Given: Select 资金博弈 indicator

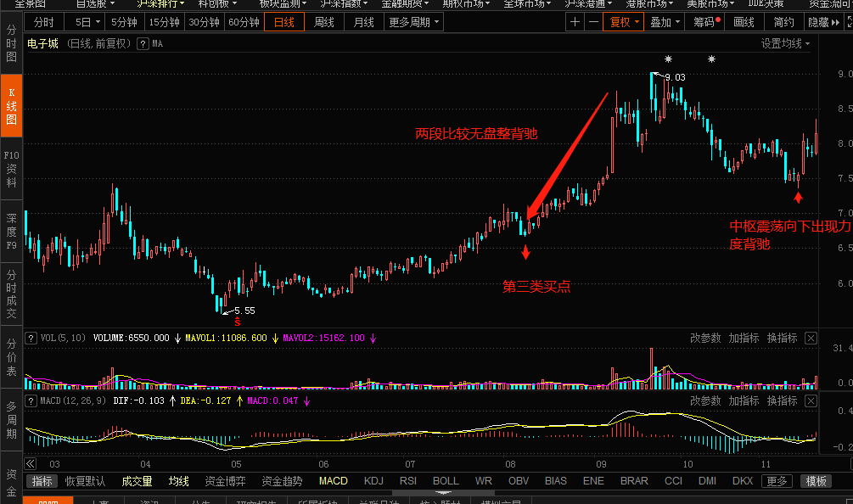Looking at the screenshot, I should pos(225,481).
